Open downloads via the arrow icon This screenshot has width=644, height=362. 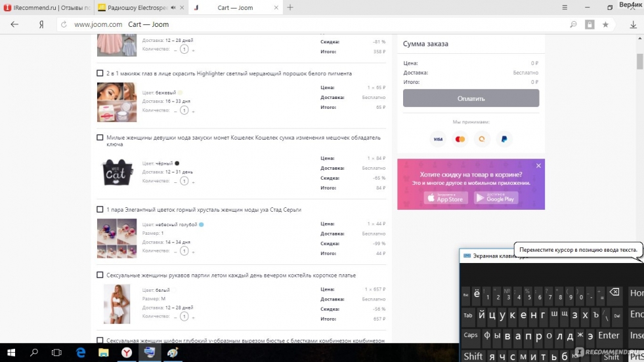633,24
